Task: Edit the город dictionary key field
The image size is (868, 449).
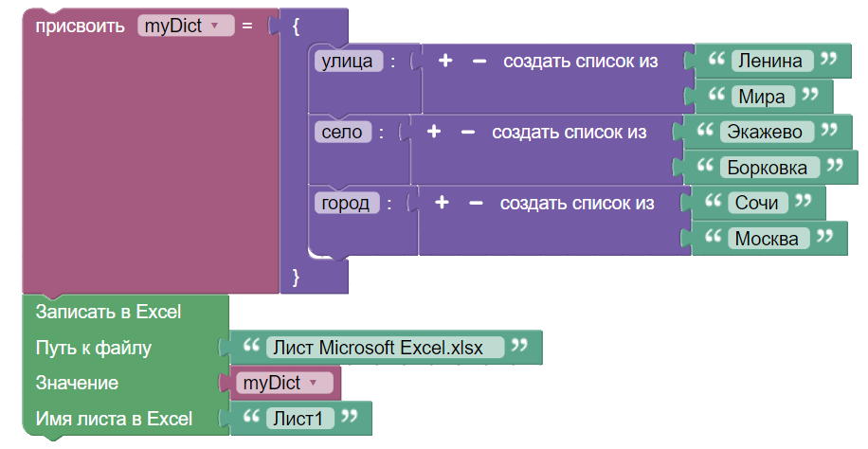Action: (346, 203)
